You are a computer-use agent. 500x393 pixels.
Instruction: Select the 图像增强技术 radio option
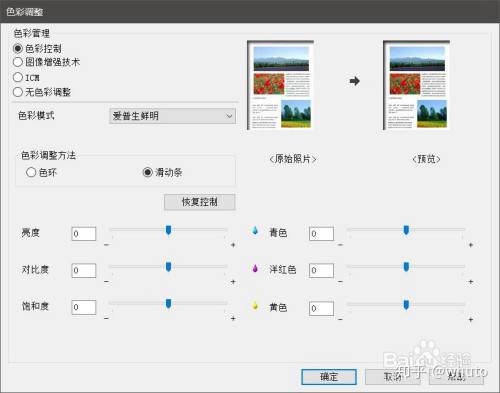[18, 62]
